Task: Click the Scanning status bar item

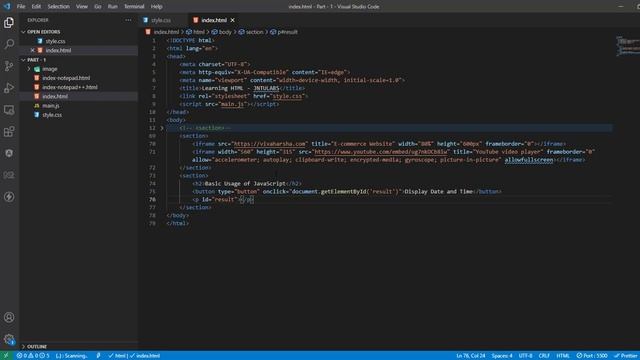Action: point(71,356)
